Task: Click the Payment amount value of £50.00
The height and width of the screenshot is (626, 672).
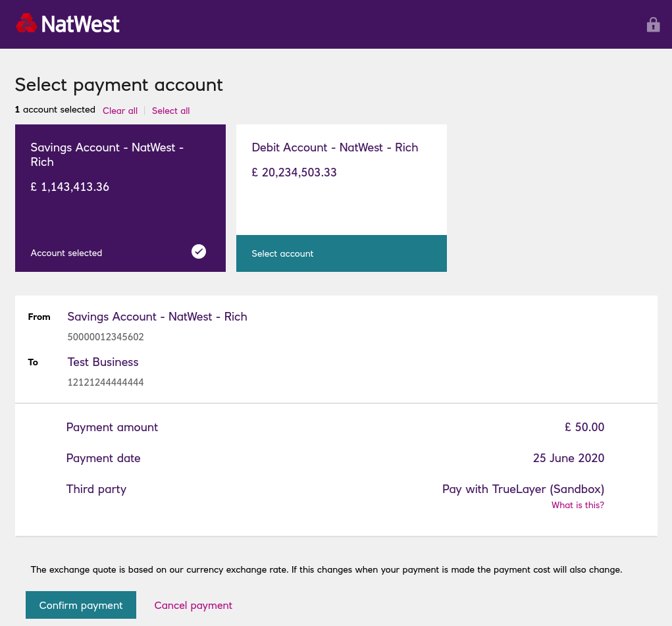Action: 584,427
